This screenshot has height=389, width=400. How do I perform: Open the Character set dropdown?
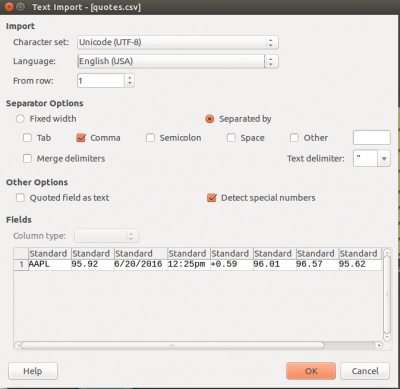click(178, 42)
